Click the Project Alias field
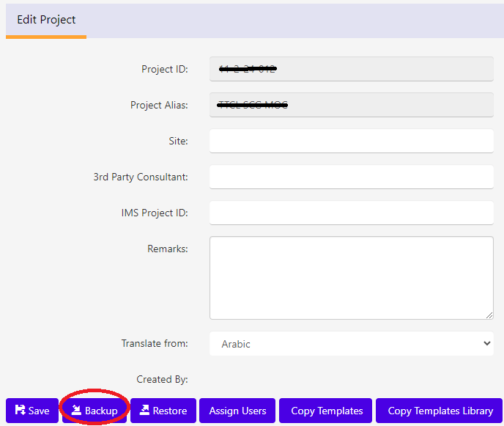Image resolution: width=504 pixels, height=426 pixels. coord(351,105)
